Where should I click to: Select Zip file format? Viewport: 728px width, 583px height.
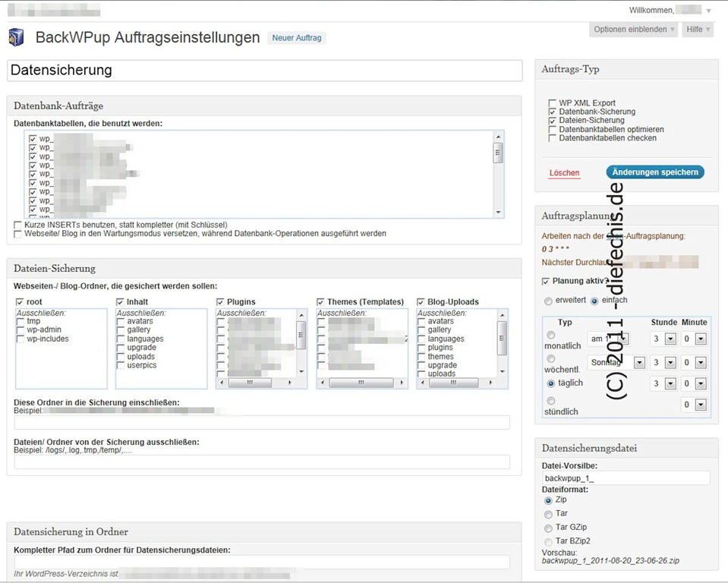pyautogui.click(x=548, y=501)
